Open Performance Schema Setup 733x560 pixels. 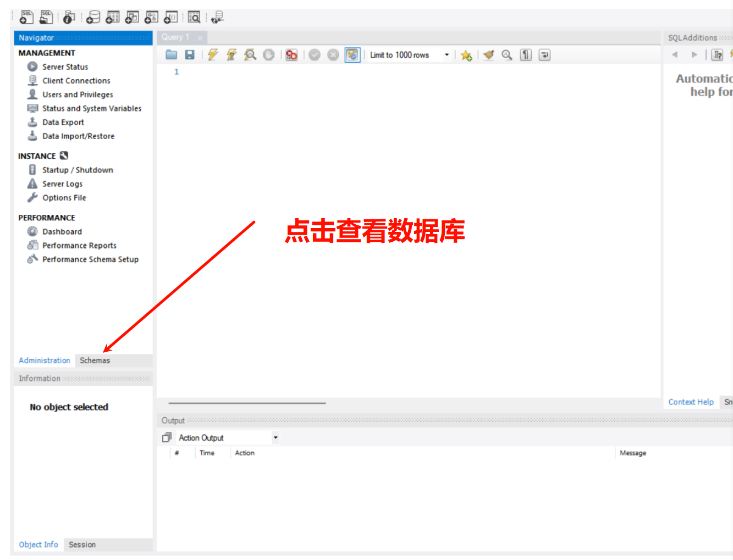click(90, 259)
